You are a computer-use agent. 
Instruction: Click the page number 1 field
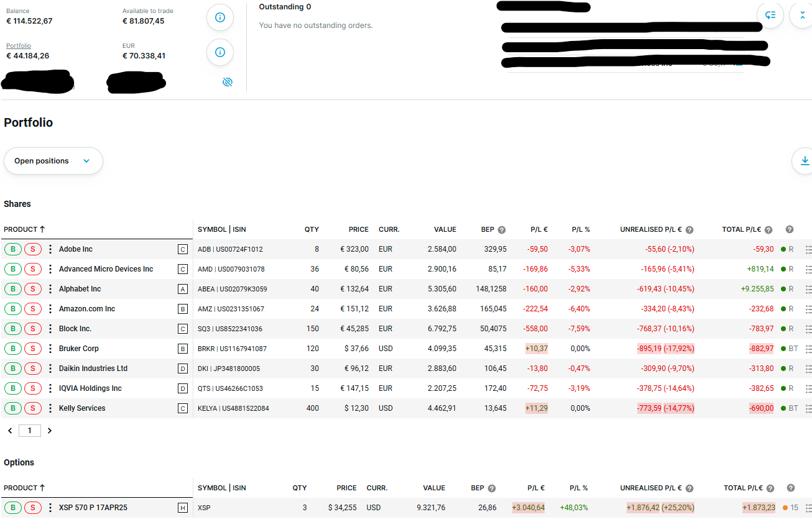coord(30,431)
